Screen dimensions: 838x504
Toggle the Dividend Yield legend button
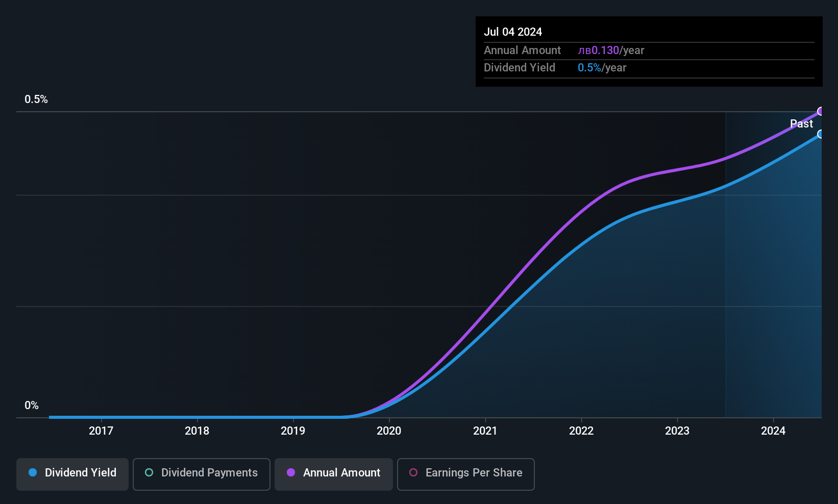tap(72, 474)
